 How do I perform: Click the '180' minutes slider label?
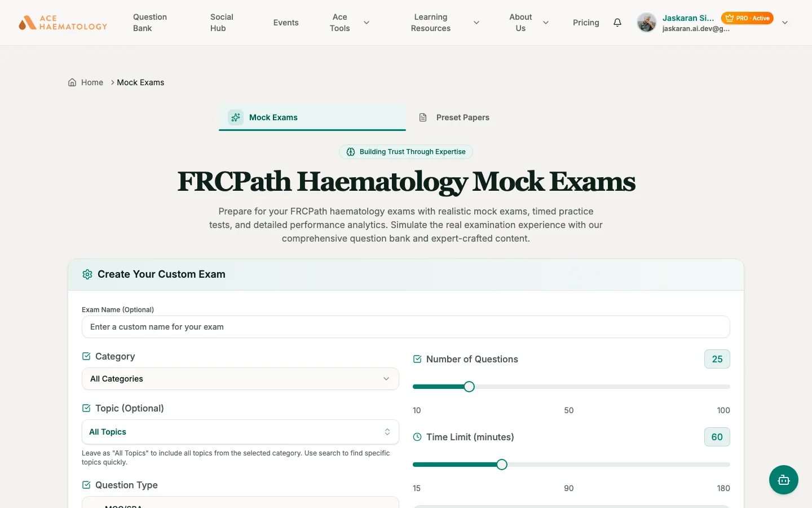(723, 488)
